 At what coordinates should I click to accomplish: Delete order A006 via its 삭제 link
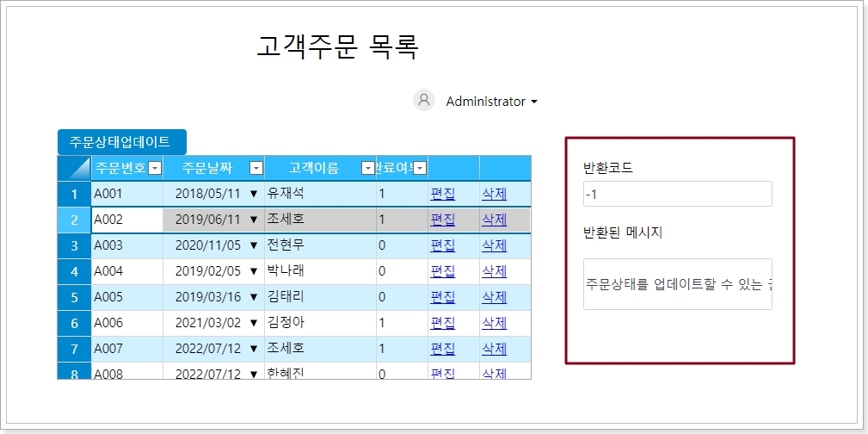(494, 323)
